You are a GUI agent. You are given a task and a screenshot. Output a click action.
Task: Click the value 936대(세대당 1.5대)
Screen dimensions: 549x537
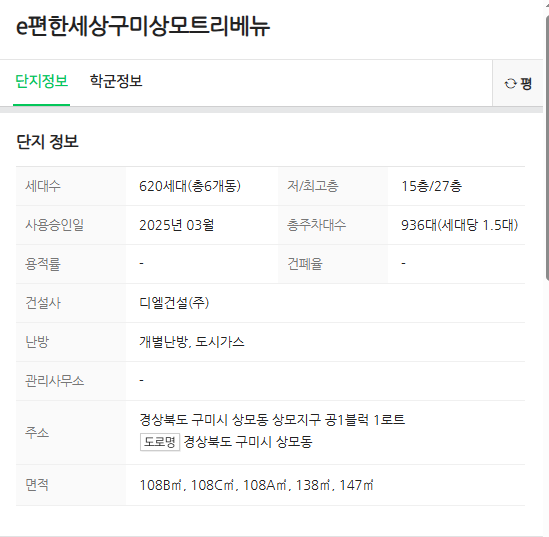click(459, 225)
